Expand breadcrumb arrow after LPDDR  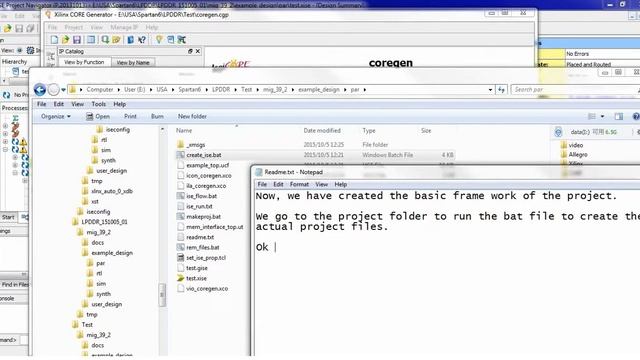[236, 89]
